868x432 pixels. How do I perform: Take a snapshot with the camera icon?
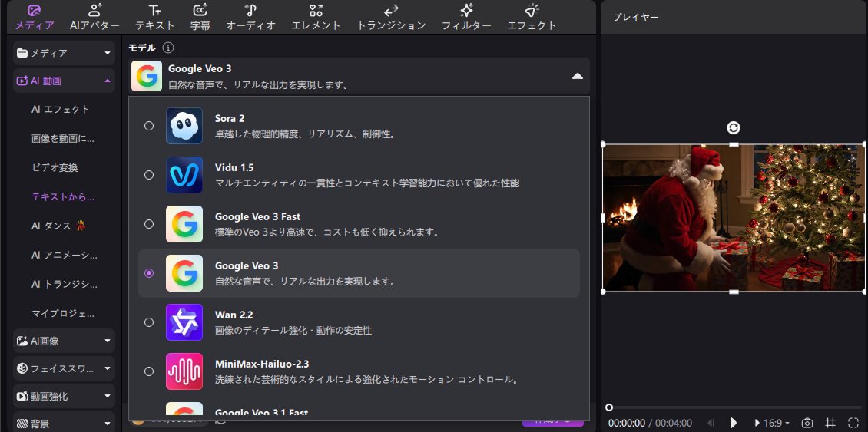[x=807, y=423]
